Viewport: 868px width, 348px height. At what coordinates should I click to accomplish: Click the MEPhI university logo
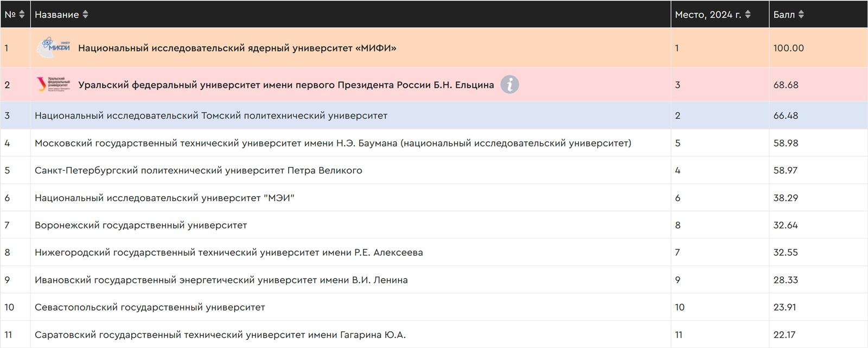coord(53,48)
